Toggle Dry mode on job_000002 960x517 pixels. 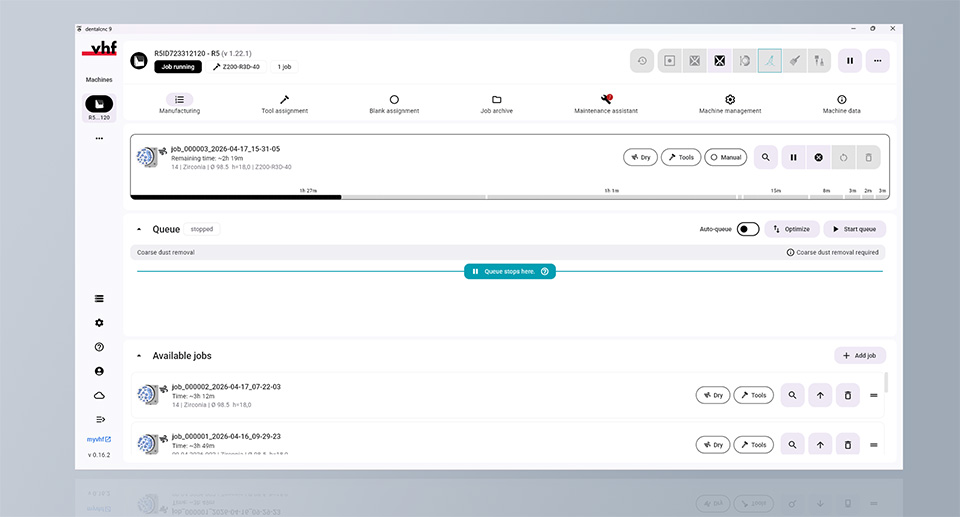[x=713, y=395]
